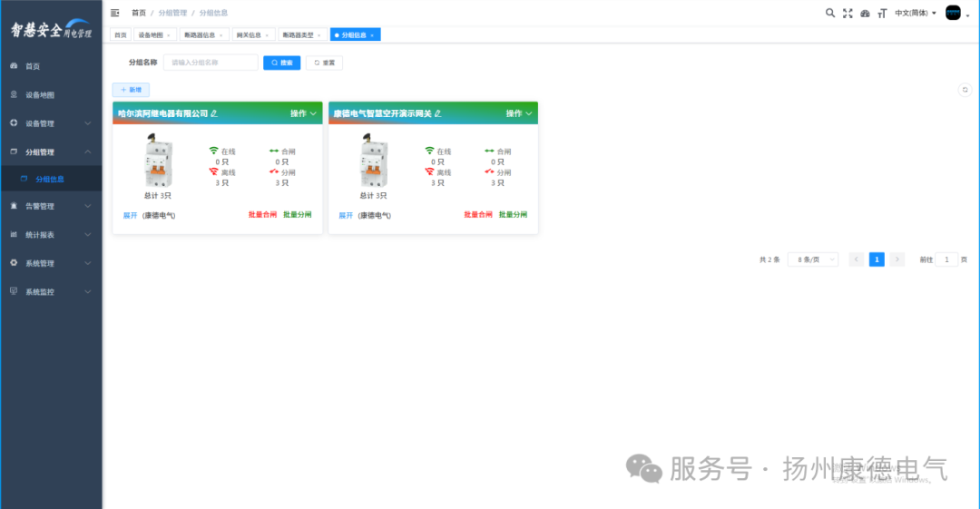Image resolution: width=980 pixels, height=509 pixels.
Task: Click 展开 on the 康德电气智慧空开演示网关 card
Action: click(346, 215)
